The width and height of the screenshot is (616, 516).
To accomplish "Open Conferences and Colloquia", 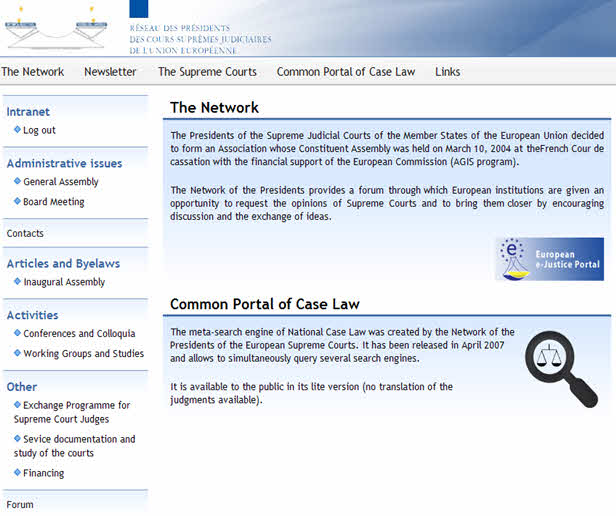I will click(x=79, y=333).
